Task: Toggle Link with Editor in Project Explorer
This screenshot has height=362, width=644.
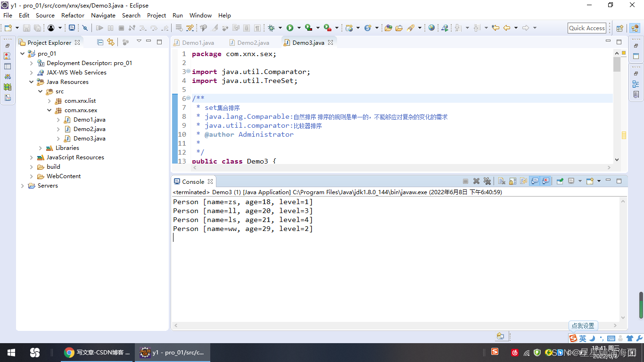Action: tap(111, 42)
